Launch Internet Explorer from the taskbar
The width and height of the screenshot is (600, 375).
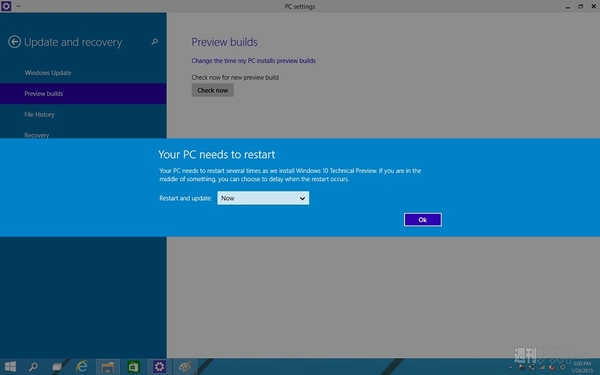click(82, 367)
